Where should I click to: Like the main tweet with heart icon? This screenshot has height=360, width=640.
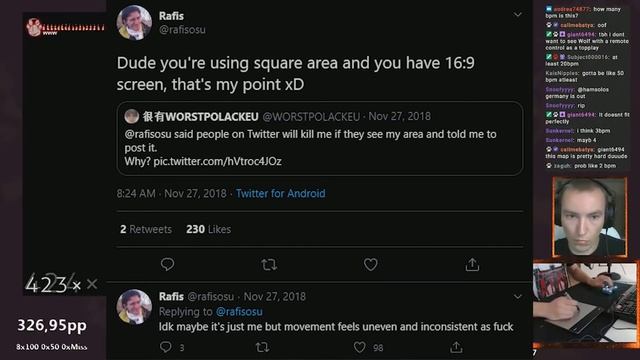click(370, 264)
